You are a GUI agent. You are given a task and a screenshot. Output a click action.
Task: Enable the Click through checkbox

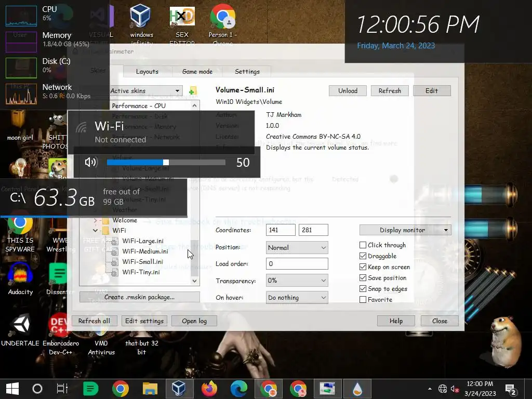363,245
